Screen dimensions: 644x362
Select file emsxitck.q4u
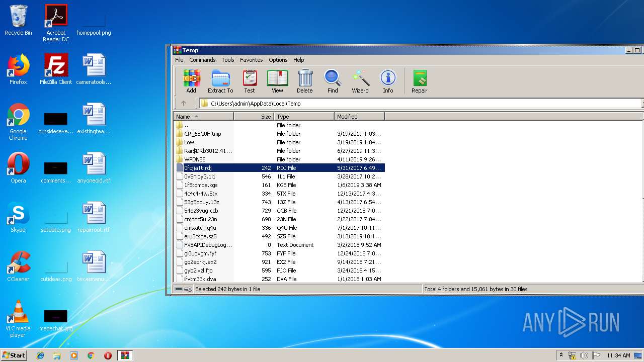click(279, 228)
